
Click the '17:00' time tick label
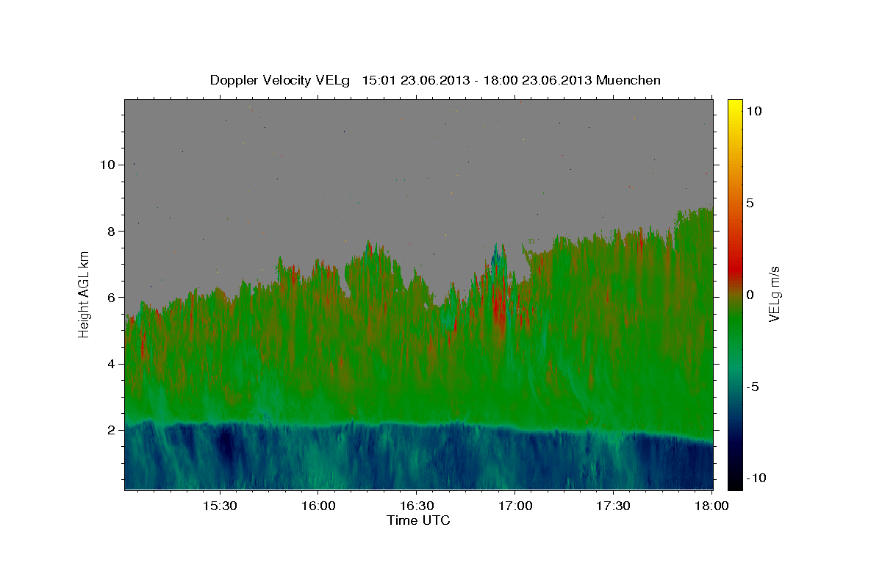pyautogui.click(x=514, y=506)
